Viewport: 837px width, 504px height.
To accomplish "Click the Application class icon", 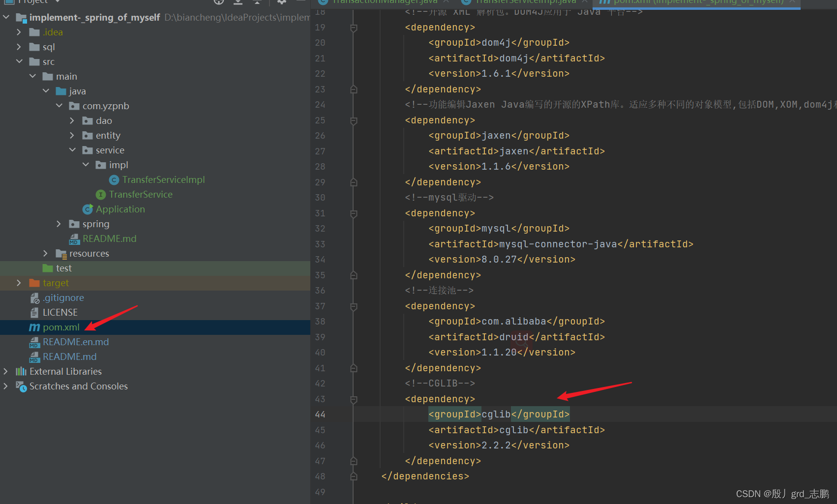I will tap(88, 209).
